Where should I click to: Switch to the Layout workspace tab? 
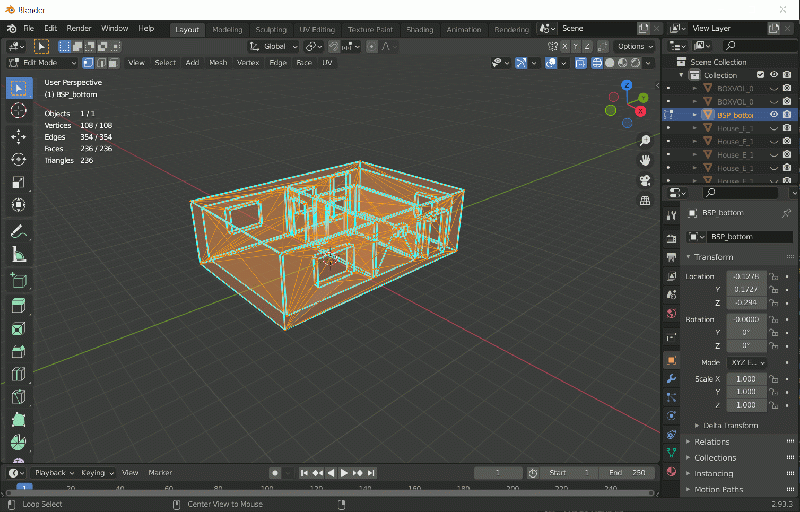(187, 29)
